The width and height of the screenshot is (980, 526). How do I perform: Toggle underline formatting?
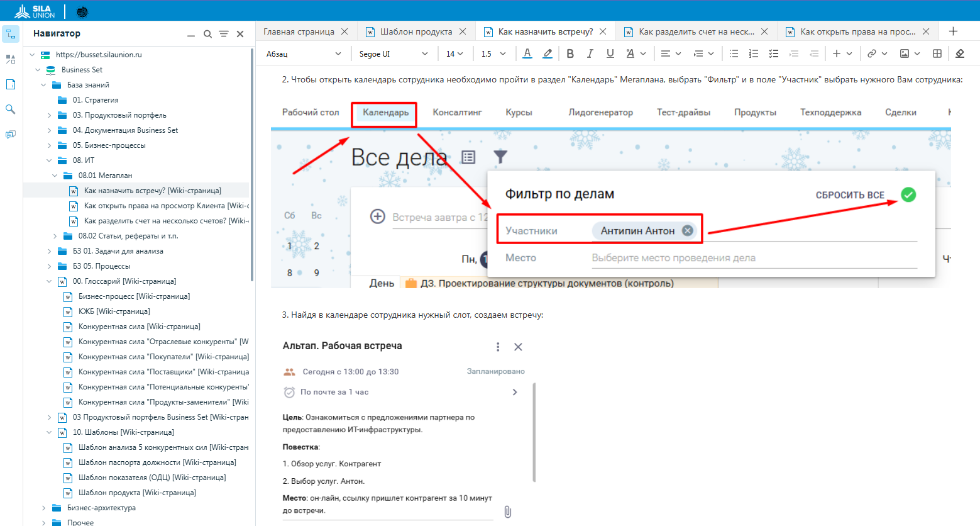click(610, 54)
